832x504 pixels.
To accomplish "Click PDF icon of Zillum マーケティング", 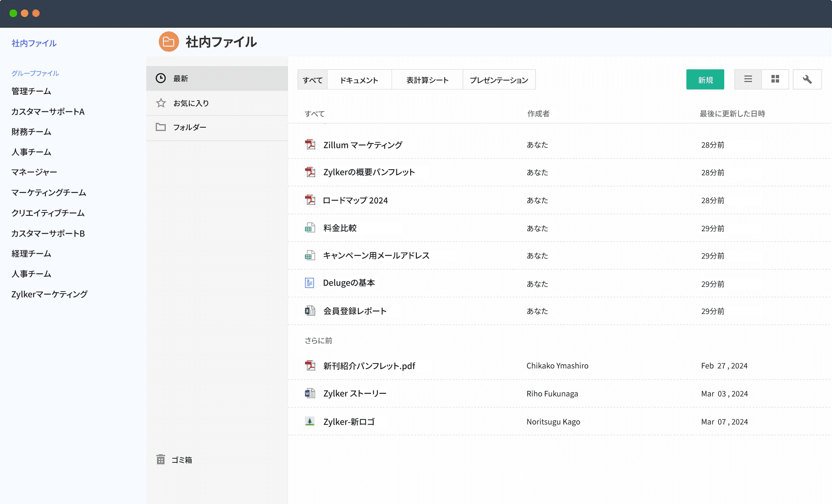I will click(310, 145).
